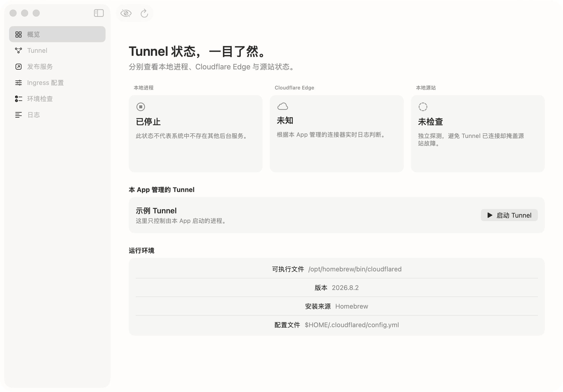The image size is (563, 392).
Task: Open the Tunnel sidebar item
Action: (57, 50)
